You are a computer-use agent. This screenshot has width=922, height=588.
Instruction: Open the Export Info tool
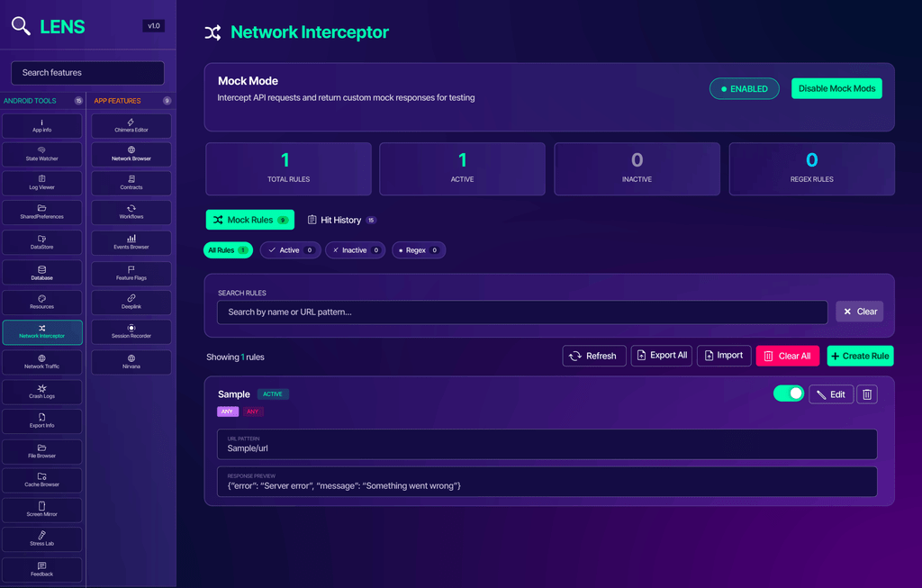41,421
